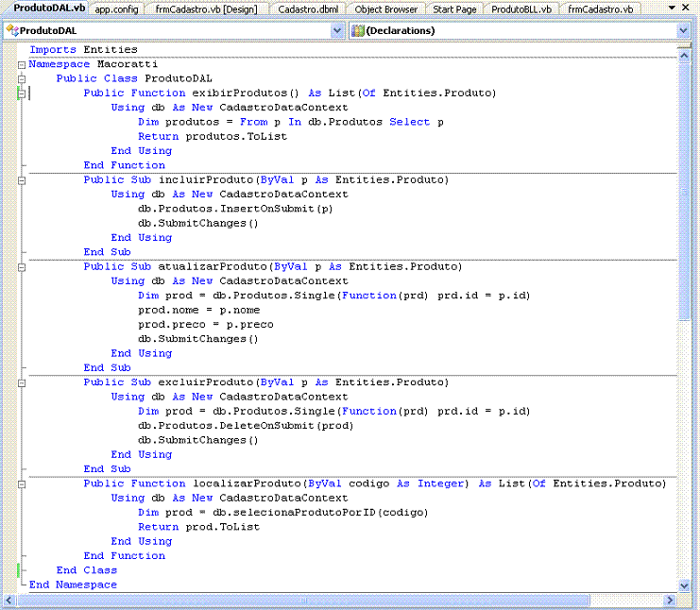Click 'db.selecionaProdutoPorID(codigo)' call

pos(320,513)
